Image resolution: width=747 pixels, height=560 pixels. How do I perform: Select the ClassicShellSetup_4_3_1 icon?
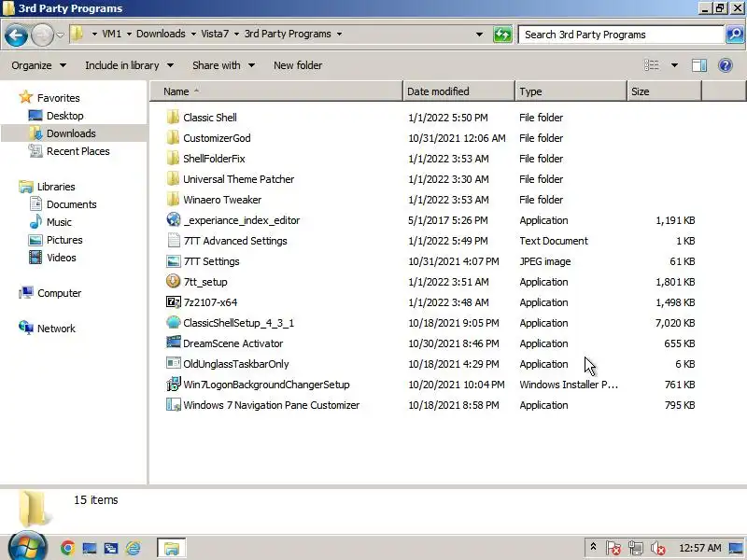tap(174, 322)
